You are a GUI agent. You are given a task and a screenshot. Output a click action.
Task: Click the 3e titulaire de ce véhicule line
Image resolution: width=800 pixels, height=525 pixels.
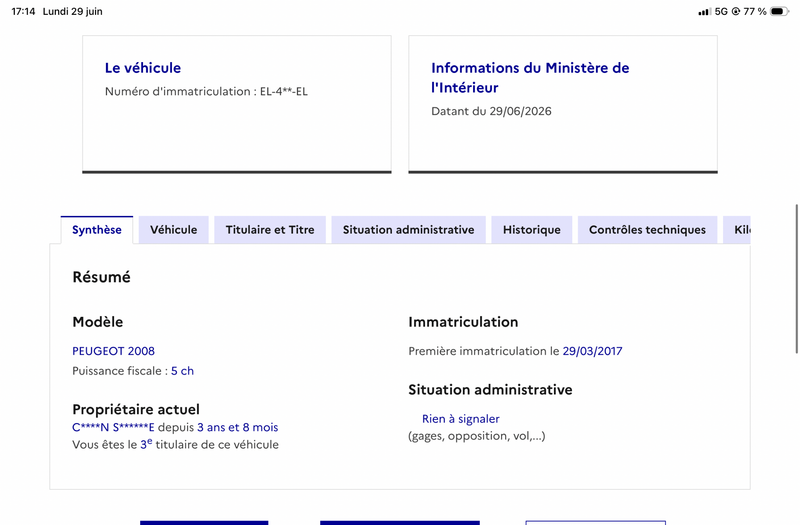click(x=176, y=444)
